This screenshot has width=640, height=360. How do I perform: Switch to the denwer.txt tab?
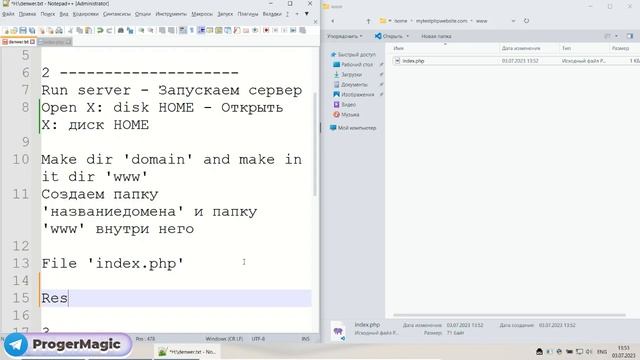17,42
